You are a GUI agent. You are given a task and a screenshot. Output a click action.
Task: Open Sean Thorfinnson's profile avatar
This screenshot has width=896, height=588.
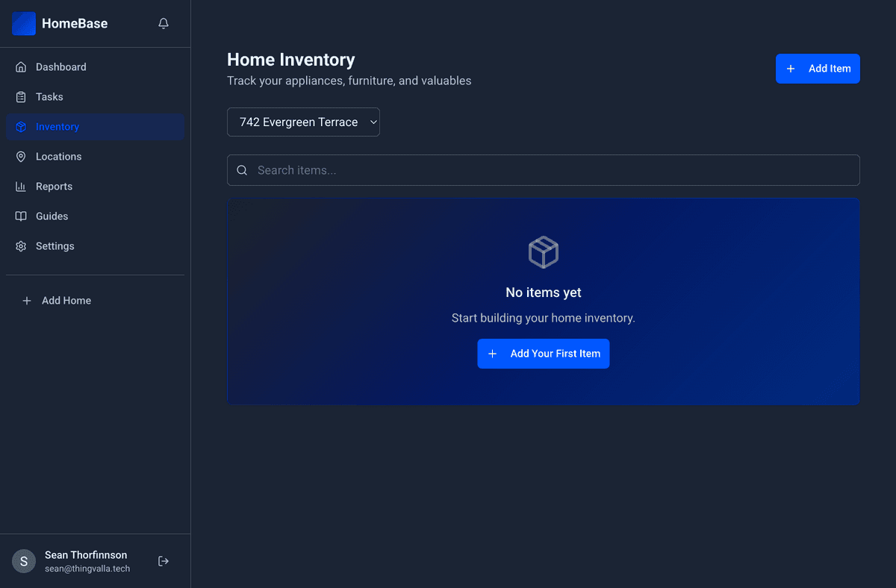(23, 560)
